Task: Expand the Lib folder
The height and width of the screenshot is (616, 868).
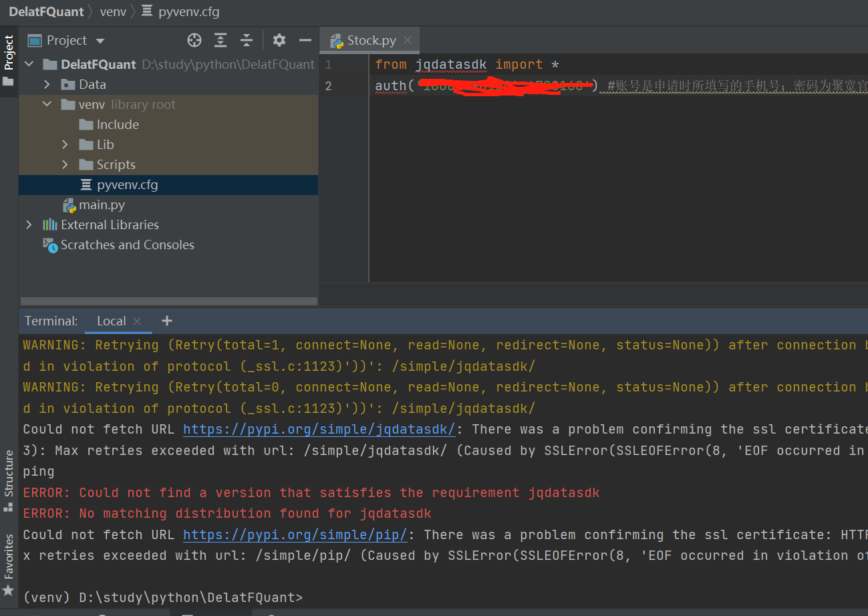Action: (65, 144)
